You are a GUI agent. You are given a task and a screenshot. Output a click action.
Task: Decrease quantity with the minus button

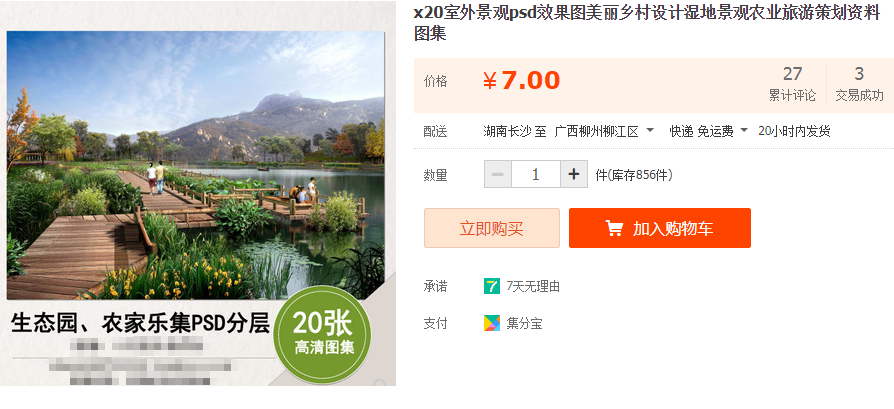click(x=498, y=174)
